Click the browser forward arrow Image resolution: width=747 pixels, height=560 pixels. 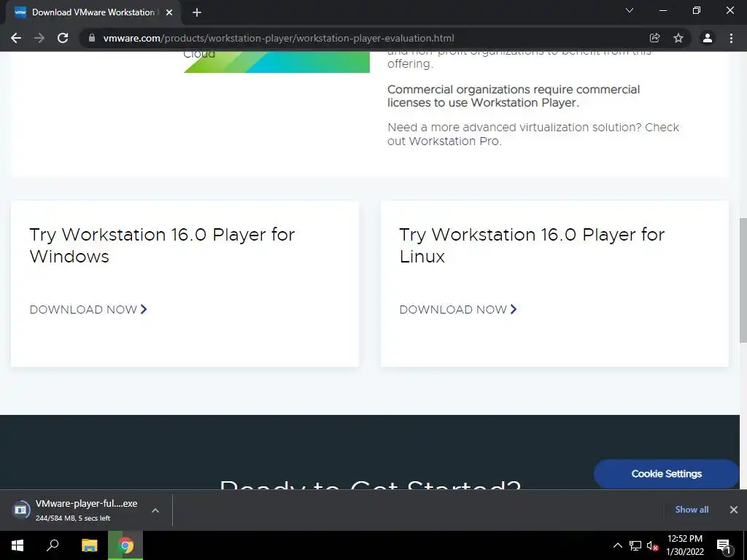[x=39, y=38]
